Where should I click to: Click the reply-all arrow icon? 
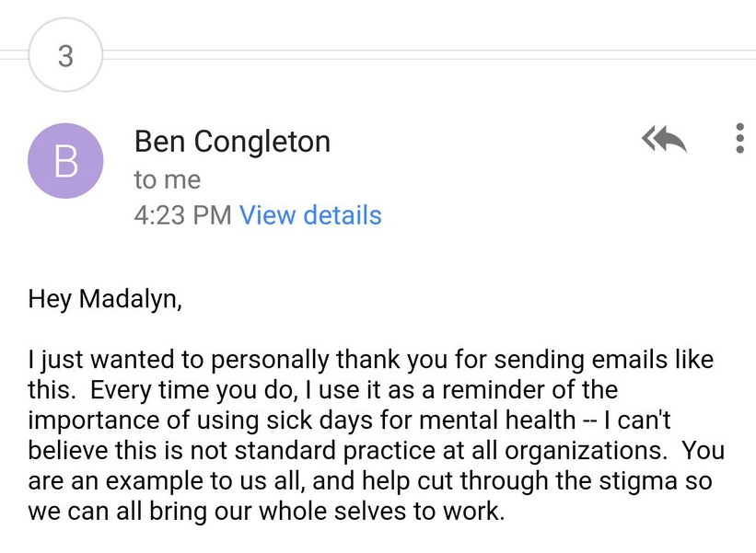click(664, 139)
